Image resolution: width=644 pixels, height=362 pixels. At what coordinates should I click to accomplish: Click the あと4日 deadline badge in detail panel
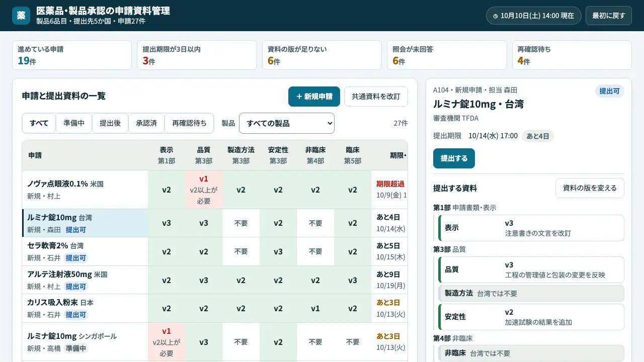(538, 136)
